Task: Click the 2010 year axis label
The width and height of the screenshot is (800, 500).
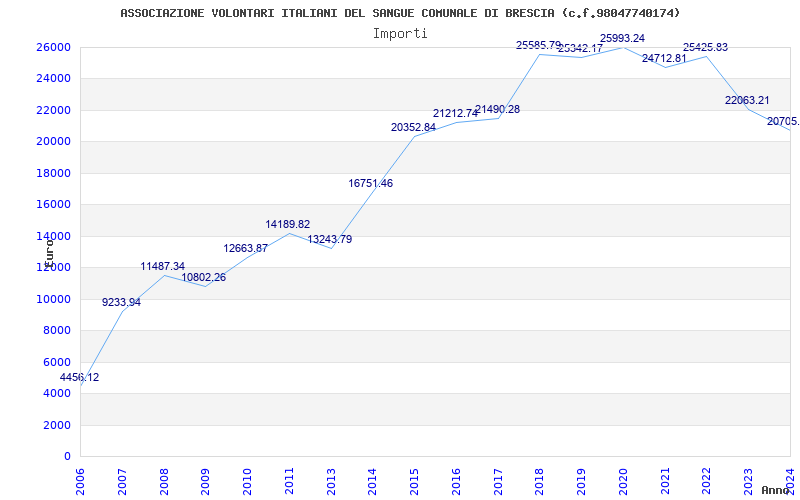Action: (247, 482)
